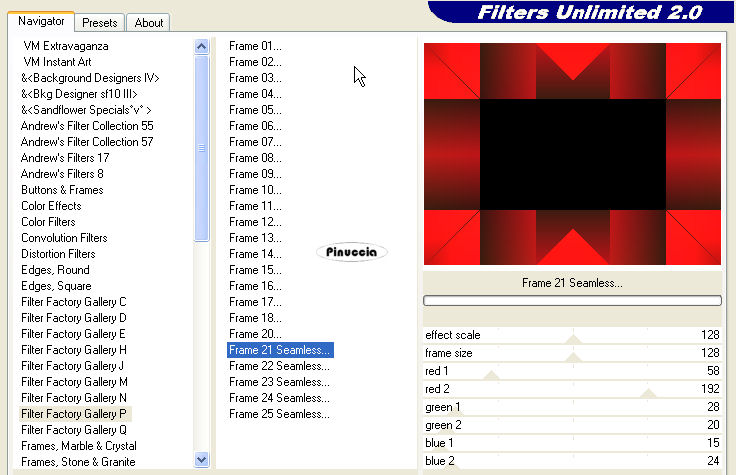The width and height of the screenshot is (736, 475).
Task: Select Buttons & Frames category
Action: (x=62, y=190)
